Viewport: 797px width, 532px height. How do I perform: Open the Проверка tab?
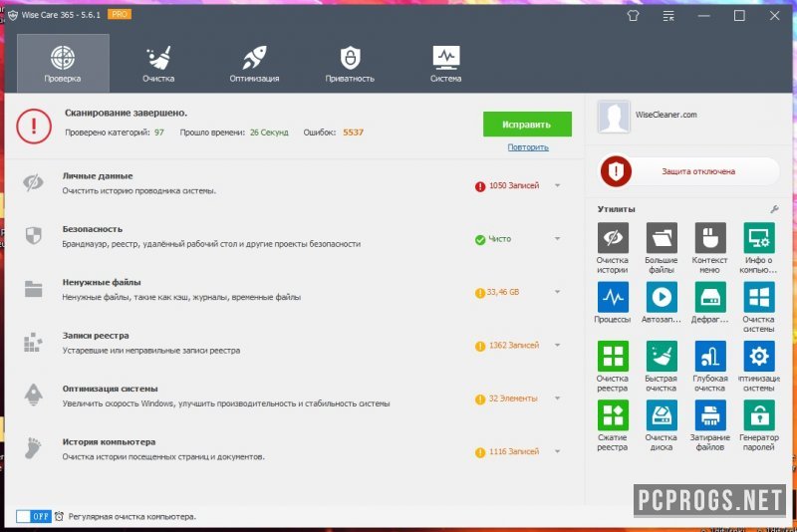(x=63, y=63)
